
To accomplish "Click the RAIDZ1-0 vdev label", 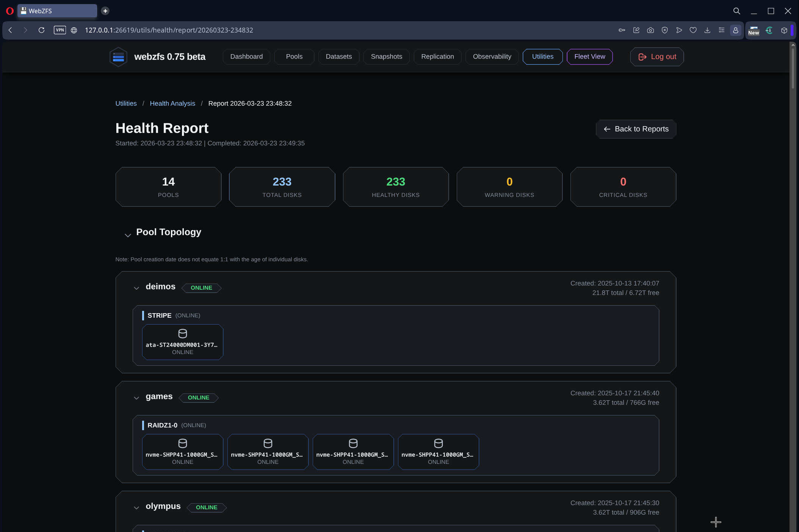I will pos(162,426).
